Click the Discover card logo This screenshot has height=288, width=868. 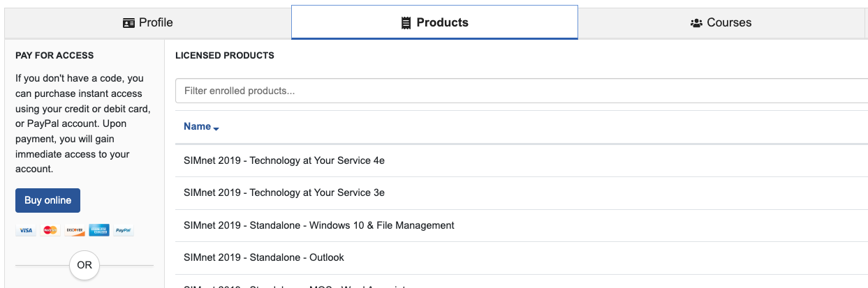click(74, 230)
